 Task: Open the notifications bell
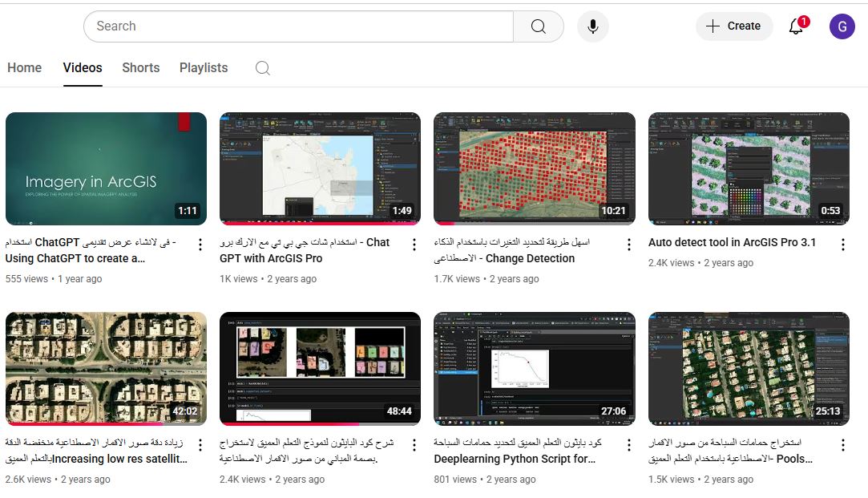(796, 26)
